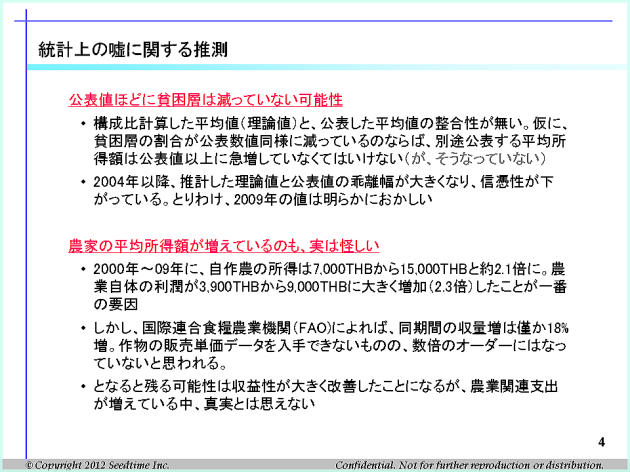Select the red heading 農家の平均所得額が増えているのも、実は怪しい

pyautogui.click(x=223, y=246)
